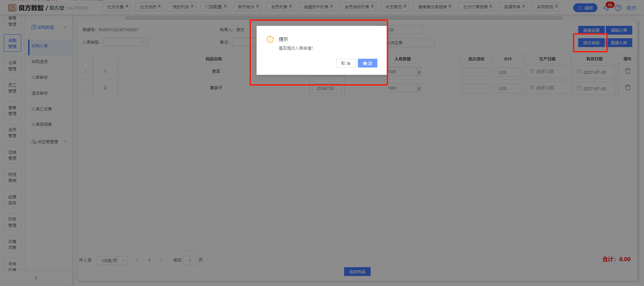
Task: Click the 备注 remarks input field
Action: pyautogui.click(x=245, y=42)
